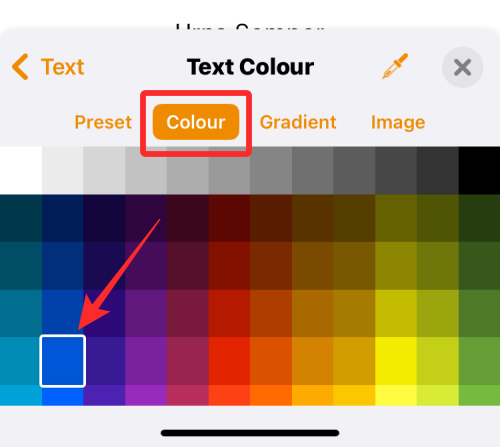Choose the light green swatch in bottom row
This screenshot has height=447, width=500.
point(479,395)
